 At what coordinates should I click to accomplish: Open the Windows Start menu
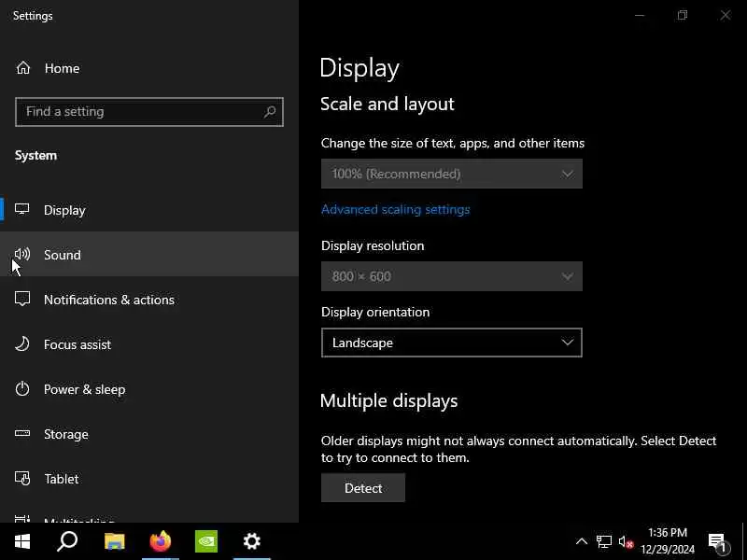(x=22, y=541)
